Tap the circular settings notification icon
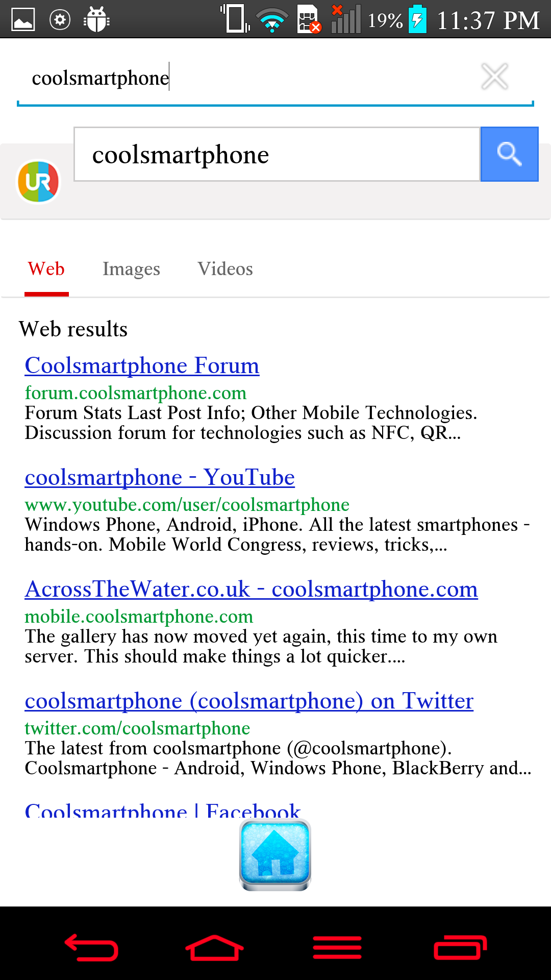The image size is (551, 980). 60,20
